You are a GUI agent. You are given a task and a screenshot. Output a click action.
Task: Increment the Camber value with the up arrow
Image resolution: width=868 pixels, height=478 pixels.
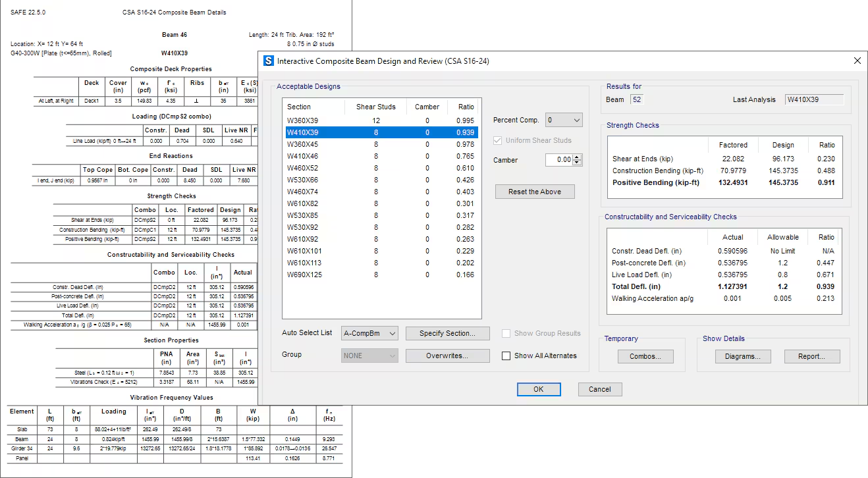pyautogui.click(x=578, y=157)
